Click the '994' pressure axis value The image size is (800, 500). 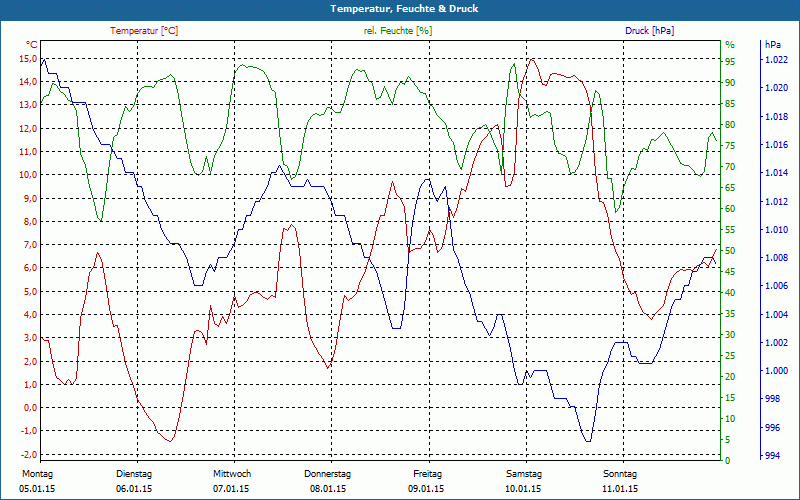click(x=773, y=455)
